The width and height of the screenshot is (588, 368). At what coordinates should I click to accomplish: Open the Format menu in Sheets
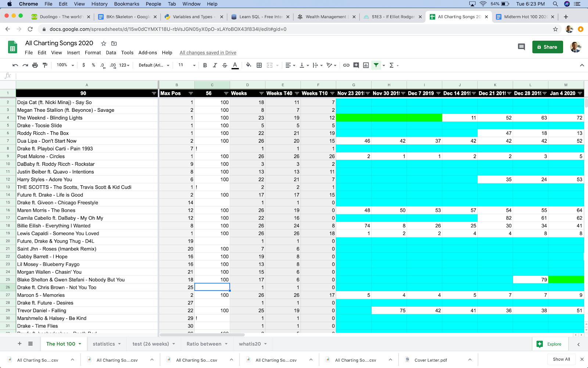pyautogui.click(x=93, y=53)
